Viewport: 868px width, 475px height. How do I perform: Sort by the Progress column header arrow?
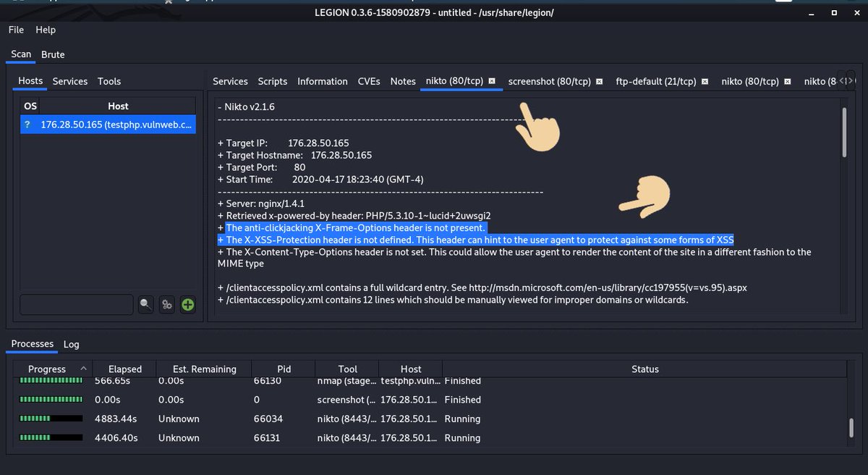point(84,369)
